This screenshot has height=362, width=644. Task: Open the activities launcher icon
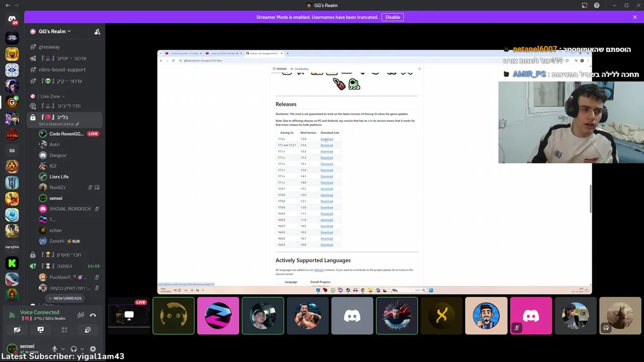[64, 330]
